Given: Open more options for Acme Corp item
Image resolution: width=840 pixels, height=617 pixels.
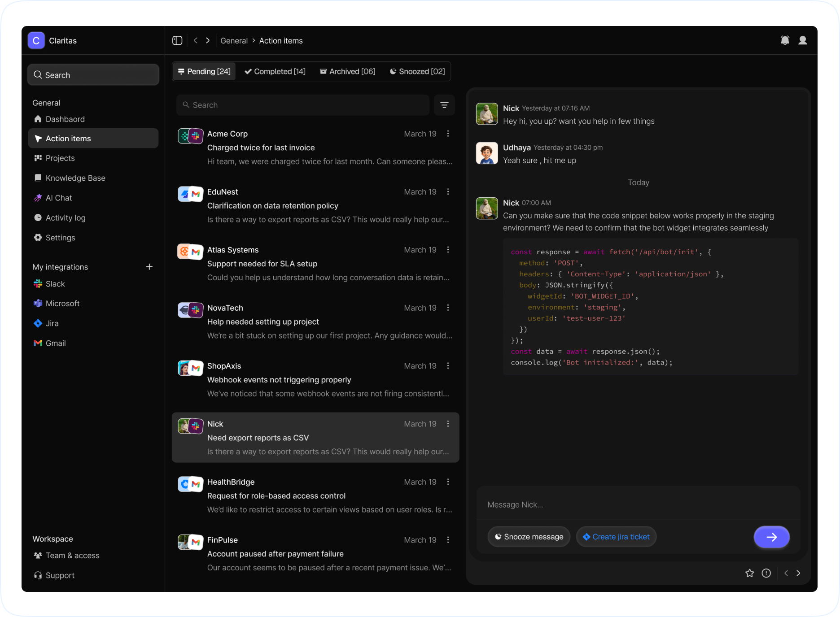Looking at the screenshot, I should [x=448, y=134].
